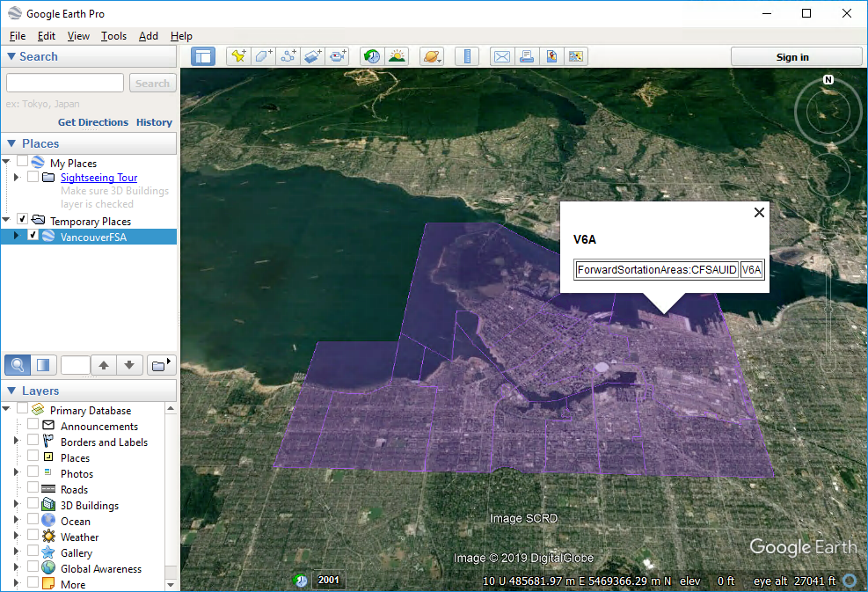
Task: Expand the VancouverFSA tree item
Action: click(16, 236)
